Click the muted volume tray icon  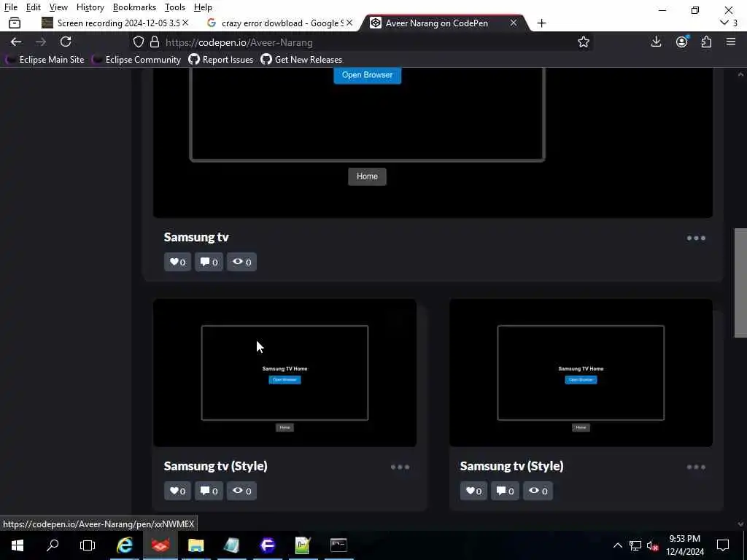point(653,545)
